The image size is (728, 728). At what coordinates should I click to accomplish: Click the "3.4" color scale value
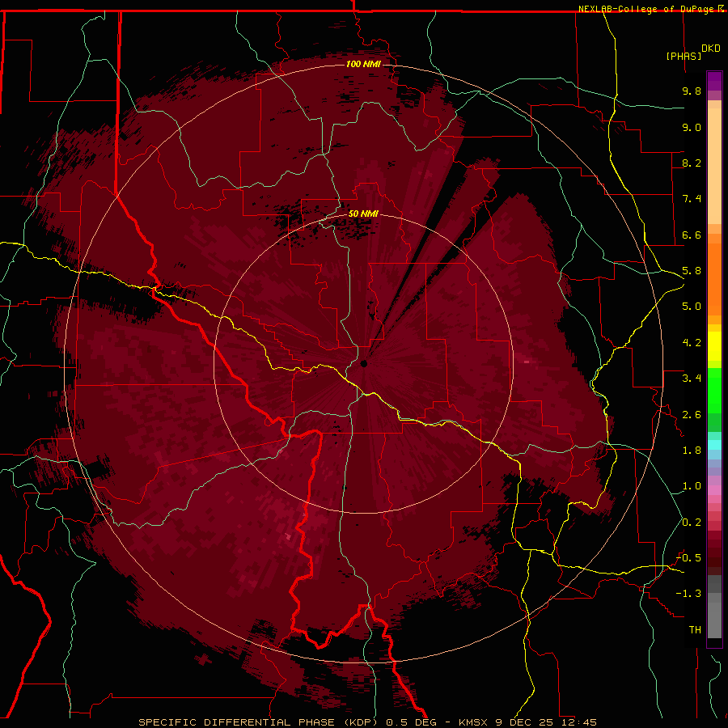[692, 379]
